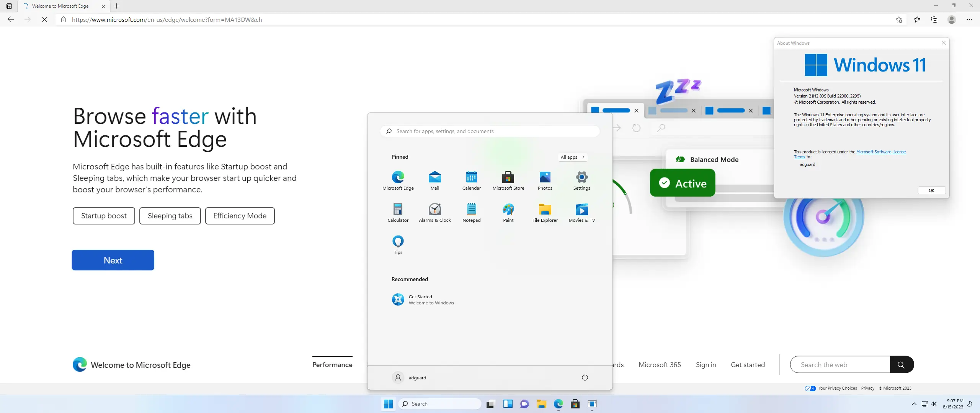This screenshot has width=980, height=413.
Task: Click the Start menu power icon
Action: tap(585, 377)
